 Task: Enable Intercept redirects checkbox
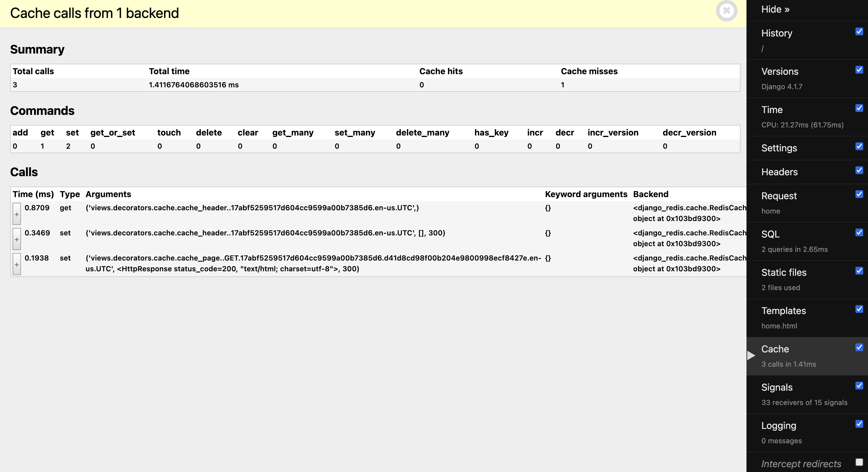point(859,462)
